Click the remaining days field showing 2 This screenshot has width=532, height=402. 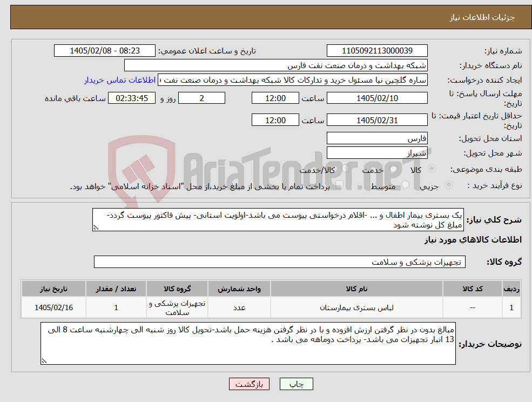click(x=201, y=98)
